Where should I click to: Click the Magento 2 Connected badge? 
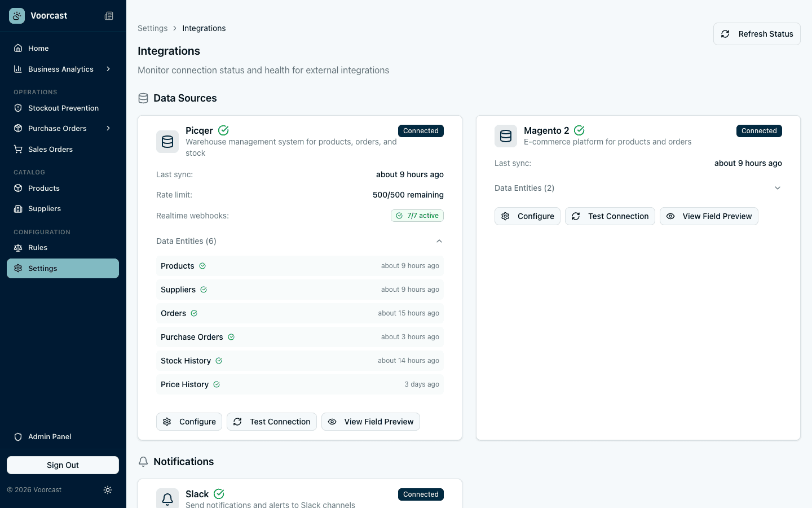tap(759, 131)
